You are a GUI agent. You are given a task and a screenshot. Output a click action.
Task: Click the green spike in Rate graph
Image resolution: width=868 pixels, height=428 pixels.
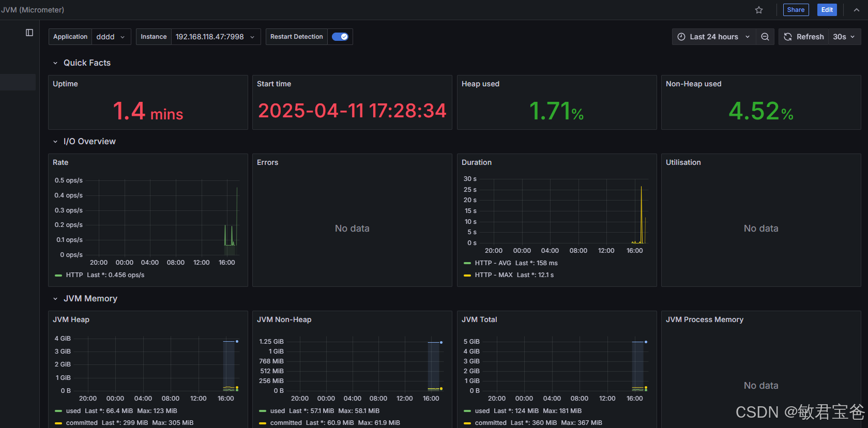[x=237, y=216]
